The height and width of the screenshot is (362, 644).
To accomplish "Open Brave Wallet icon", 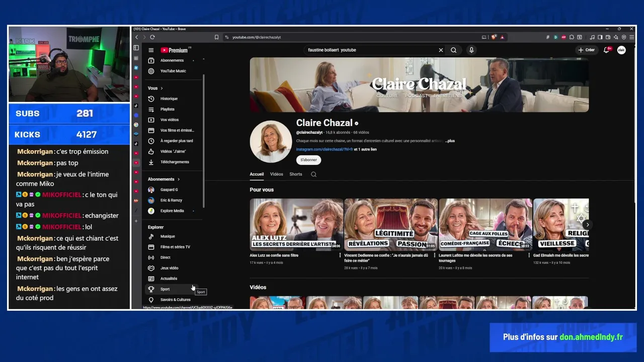I will pyautogui.click(x=608, y=37).
